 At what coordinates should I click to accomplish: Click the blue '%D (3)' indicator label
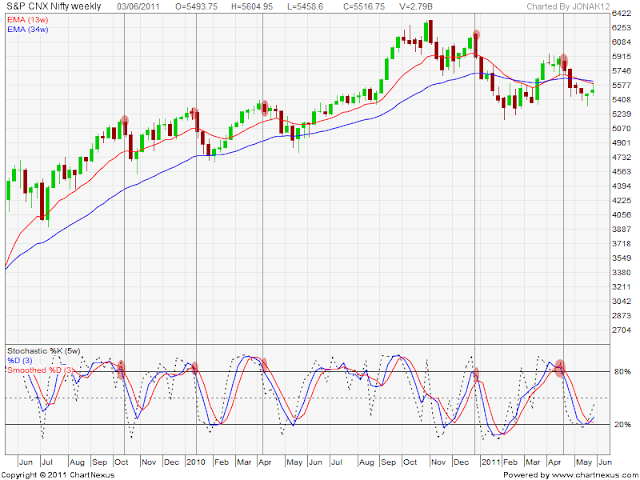tap(20, 360)
